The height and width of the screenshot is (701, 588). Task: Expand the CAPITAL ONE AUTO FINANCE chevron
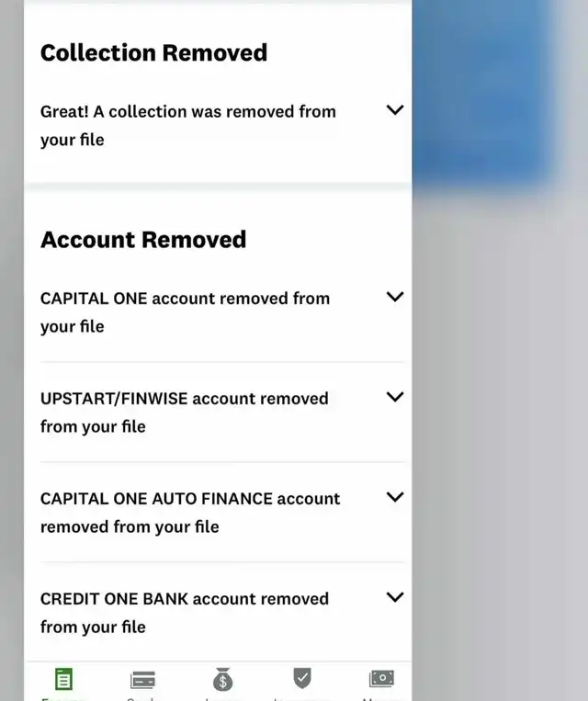[395, 497]
